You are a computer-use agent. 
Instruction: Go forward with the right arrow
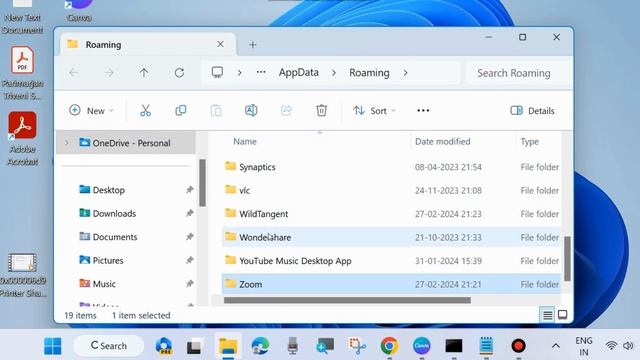coord(109,73)
